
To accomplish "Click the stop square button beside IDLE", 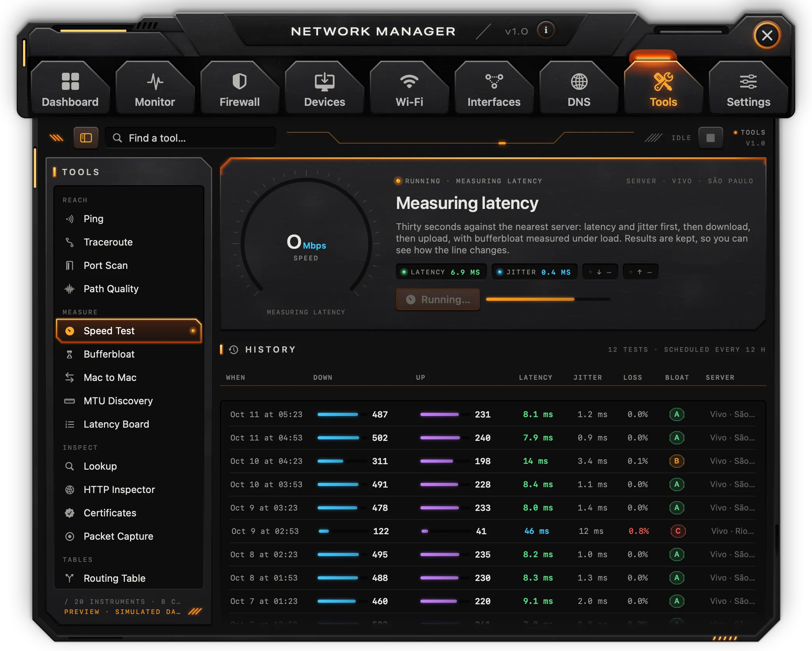I will [x=710, y=138].
